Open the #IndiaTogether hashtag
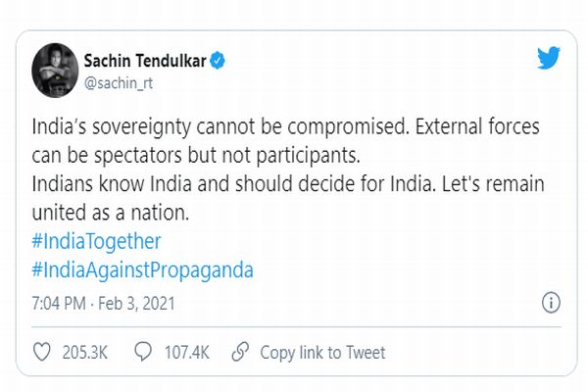 point(96,241)
